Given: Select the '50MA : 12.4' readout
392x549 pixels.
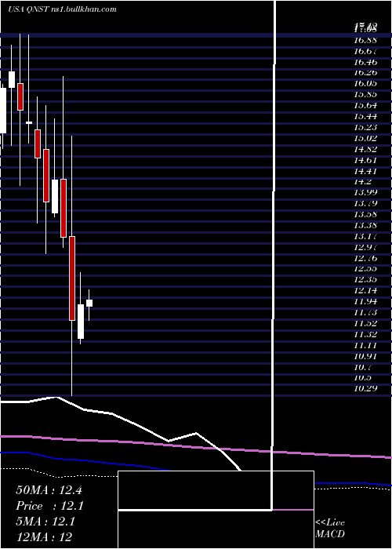Looking at the screenshot, I should (49, 490).
